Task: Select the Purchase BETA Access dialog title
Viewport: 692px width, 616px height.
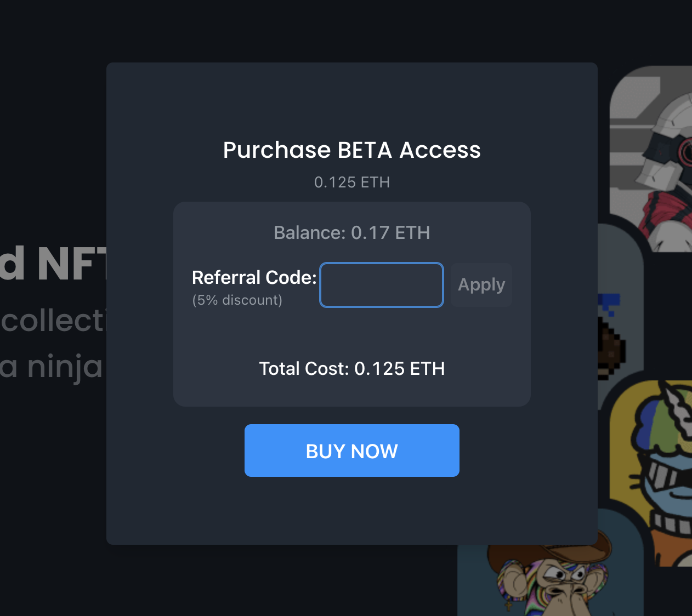Action: tap(351, 150)
